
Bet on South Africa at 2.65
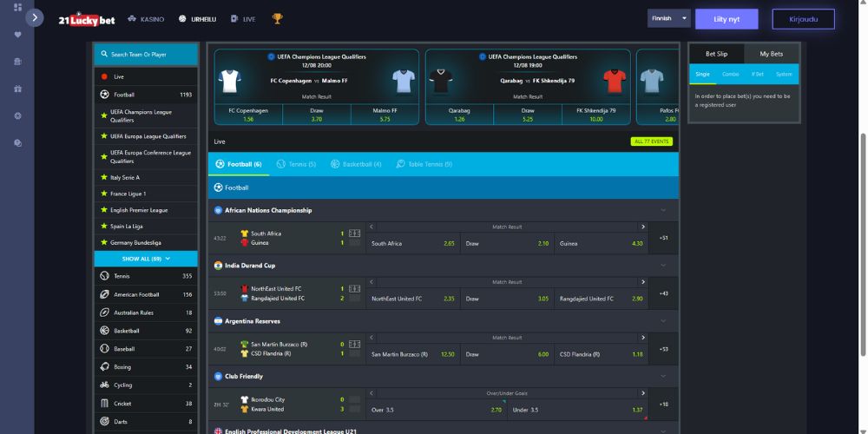click(x=413, y=244)
